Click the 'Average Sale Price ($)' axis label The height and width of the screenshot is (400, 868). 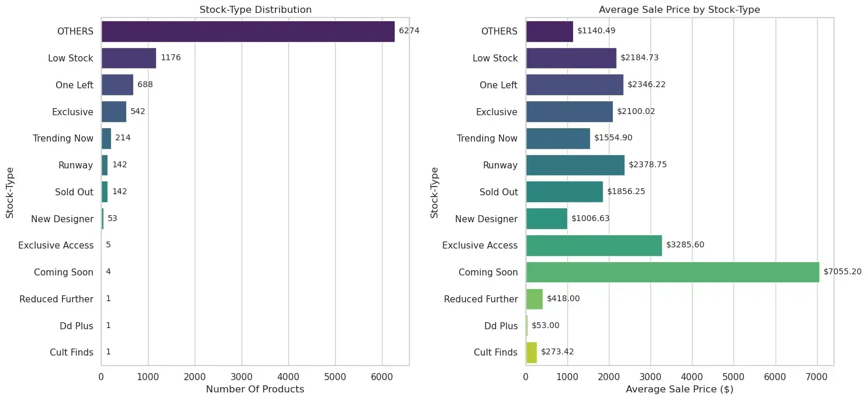[680, 389]
